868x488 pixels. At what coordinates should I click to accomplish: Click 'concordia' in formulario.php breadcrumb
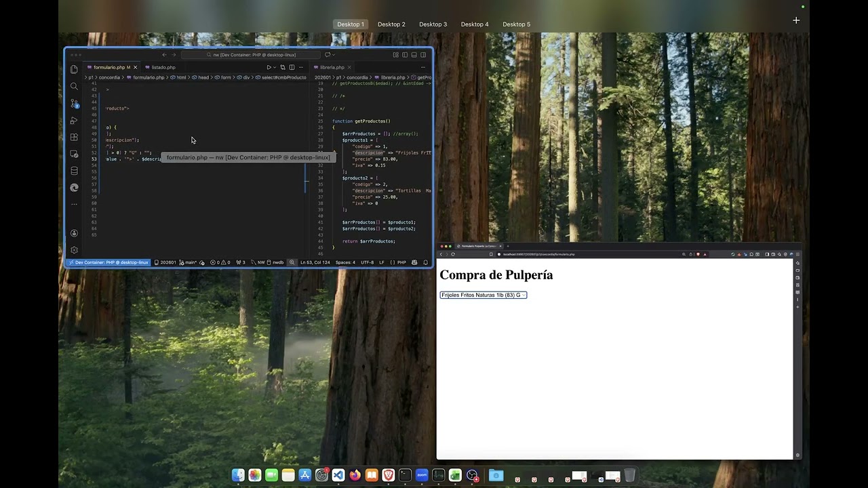point(109,77)
